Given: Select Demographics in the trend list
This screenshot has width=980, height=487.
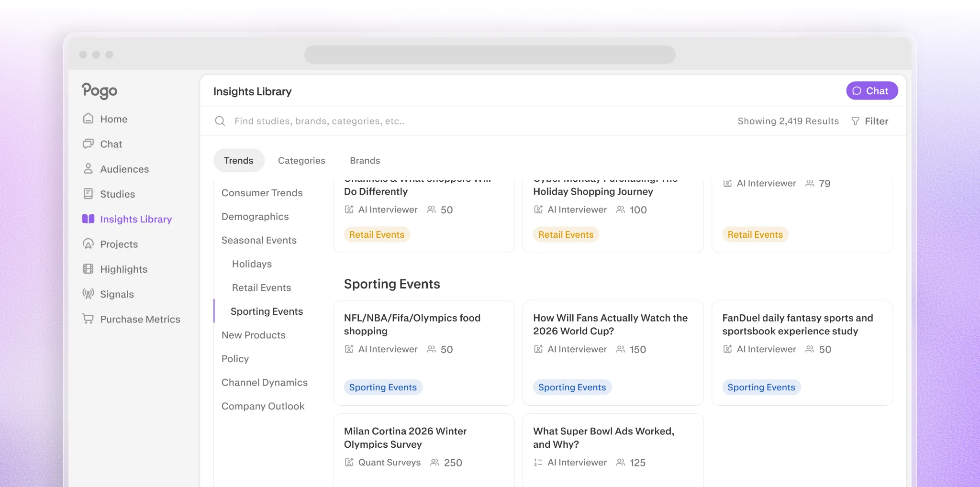Looking at the screenshot, I should click(x=255, y=216).
